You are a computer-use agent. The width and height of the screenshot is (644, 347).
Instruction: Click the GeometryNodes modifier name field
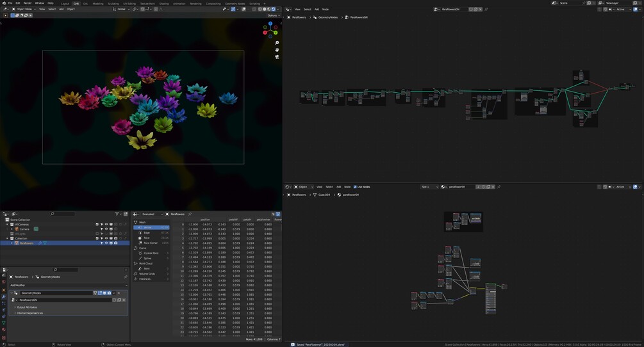56,293
